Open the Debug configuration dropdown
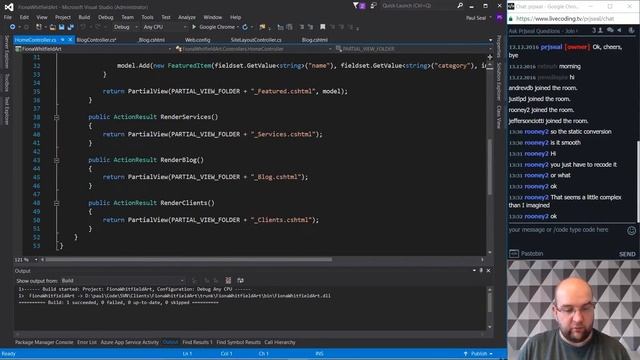The width and height of the screenshot is (640, 360). [125, 27]
